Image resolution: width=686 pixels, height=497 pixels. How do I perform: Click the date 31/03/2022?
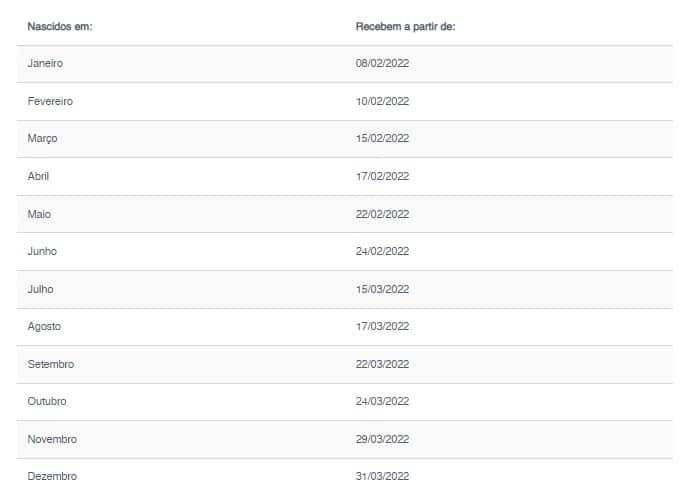382,476
